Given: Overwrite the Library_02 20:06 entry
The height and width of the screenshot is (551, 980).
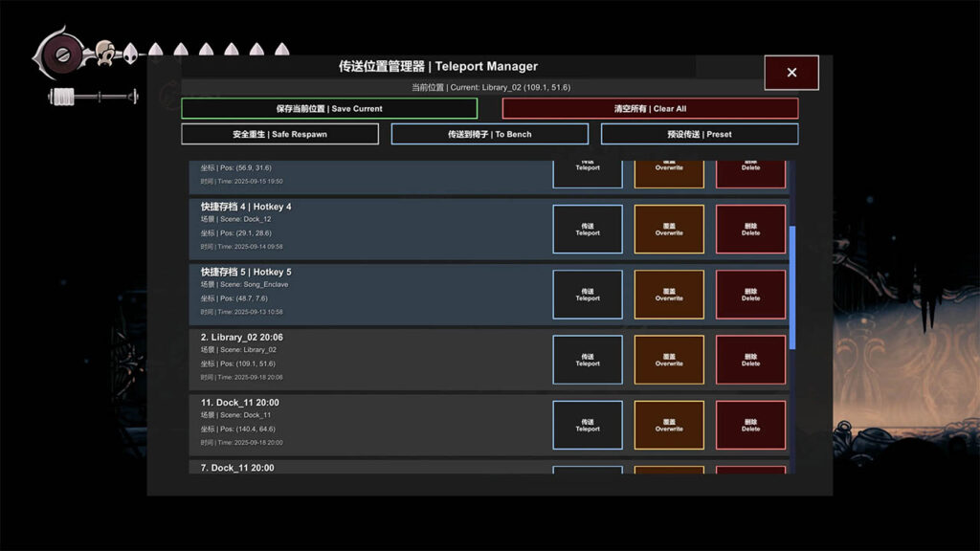Looking at the screenshot, I should click(669, 360).
